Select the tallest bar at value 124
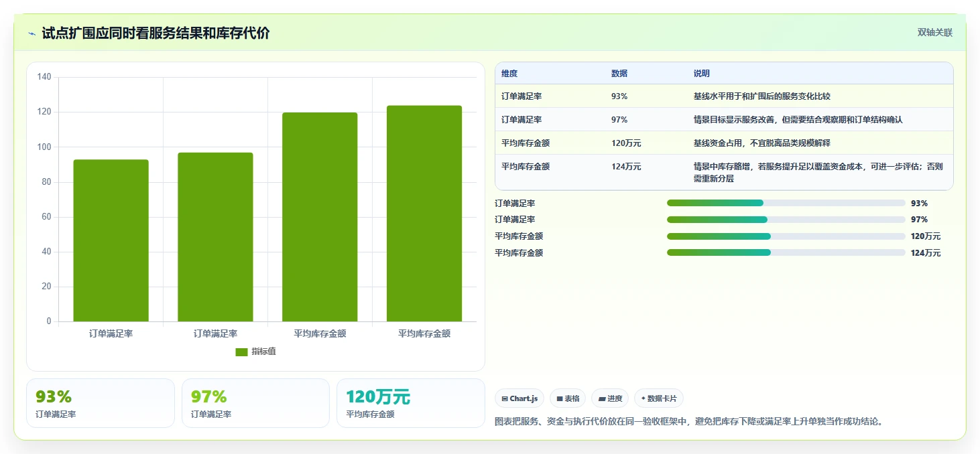980x454 pixels. click(424, 214)
